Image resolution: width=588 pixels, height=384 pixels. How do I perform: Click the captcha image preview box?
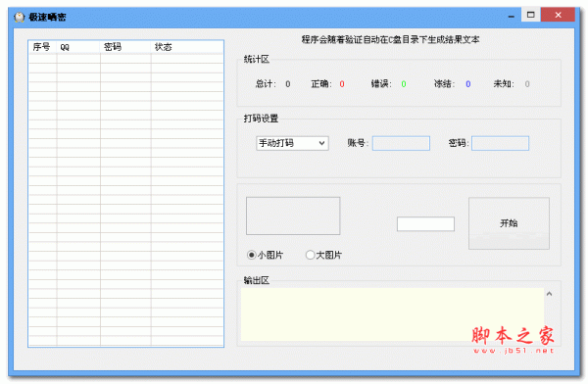(293, 216)
